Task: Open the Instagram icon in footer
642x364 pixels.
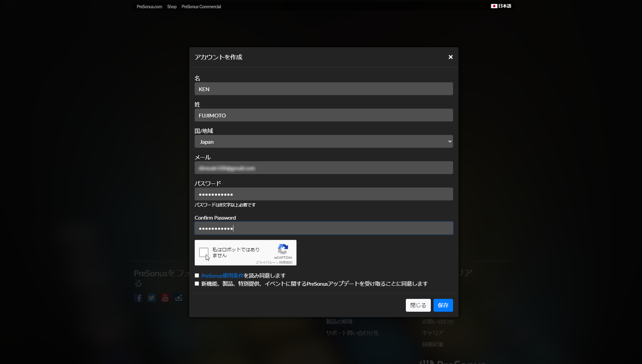Action: pos(178,298)
